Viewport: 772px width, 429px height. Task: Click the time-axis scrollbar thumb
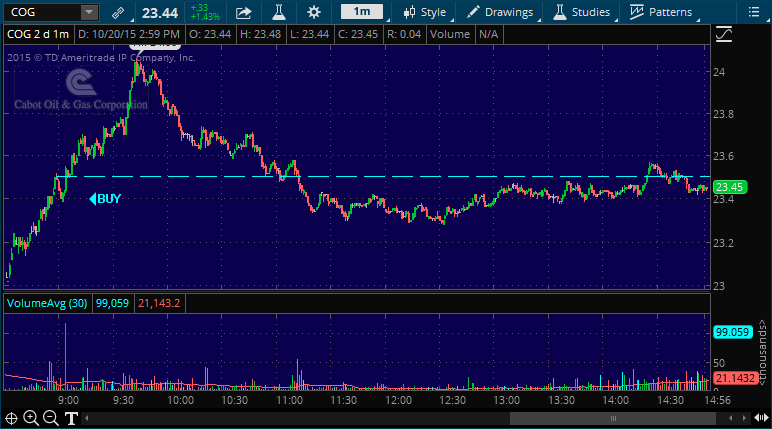click(x=613, y=419)
